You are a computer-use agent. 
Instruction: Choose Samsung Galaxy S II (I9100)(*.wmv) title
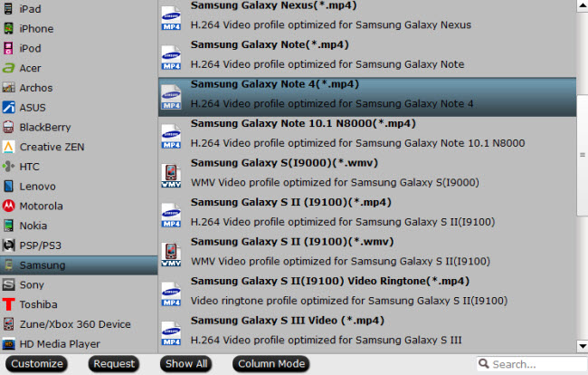click(292, 241)
